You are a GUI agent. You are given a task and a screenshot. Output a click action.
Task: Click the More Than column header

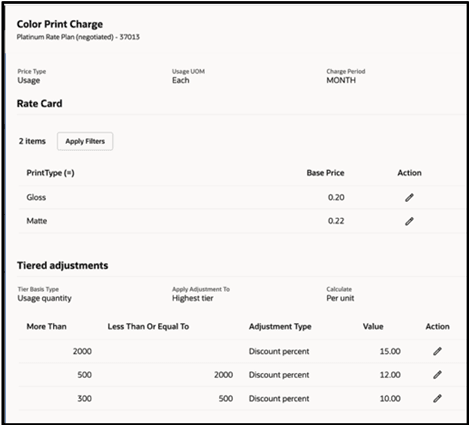(46, 327)
